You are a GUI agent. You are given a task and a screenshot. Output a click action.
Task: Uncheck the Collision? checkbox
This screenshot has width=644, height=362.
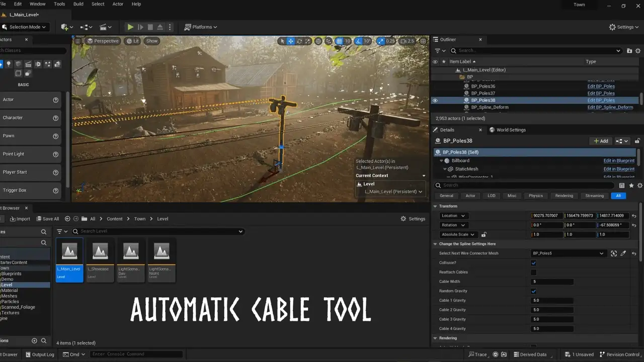tap(534, 263)
